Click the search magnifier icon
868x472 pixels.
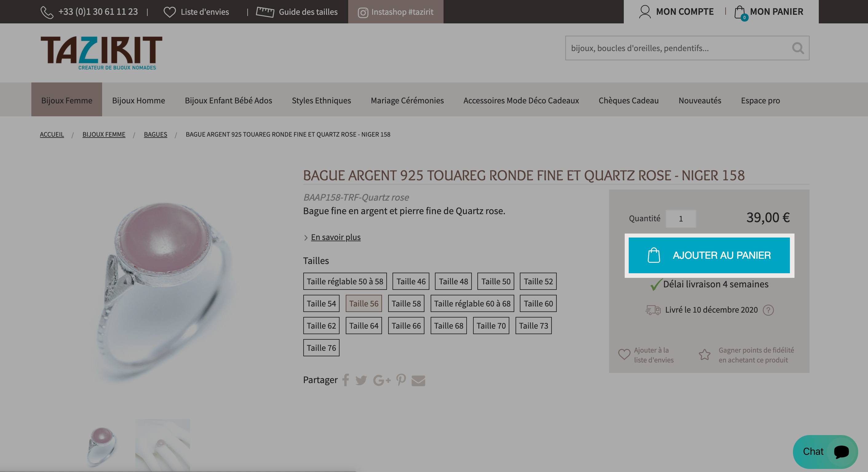pos(798,48)
